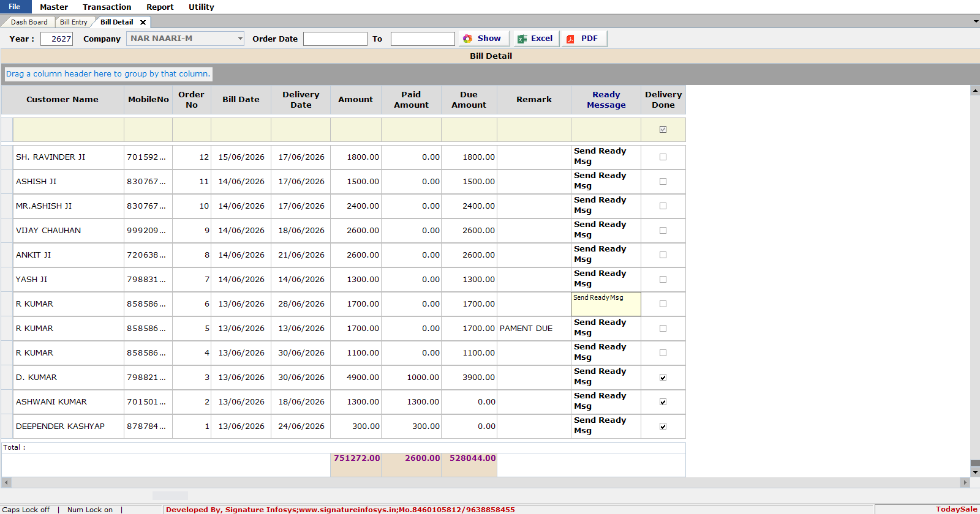Open the Report menu

pyautogui.click(x=160, y=7)
